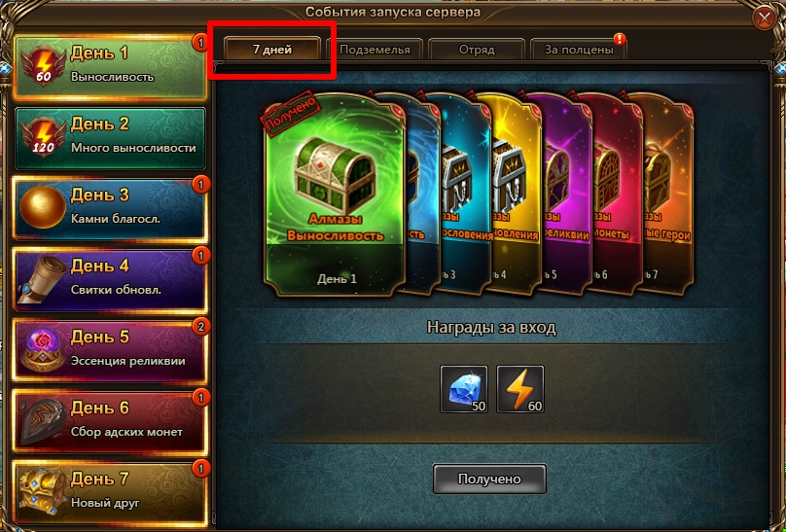Select the green День 1 chest card
The height and width of the screenshot is (532, 786).
[x=335, y=195]
